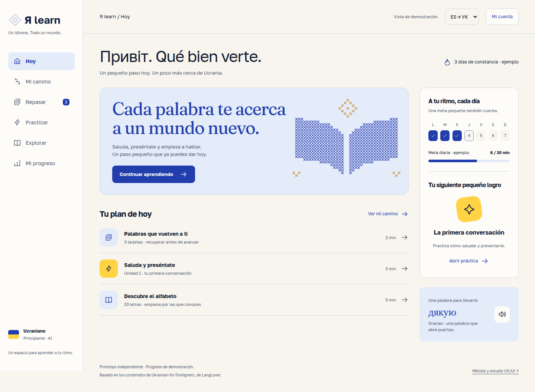Open the Hoy section in the sidebar
The width and height of the screenshot is (535, 392).
pyautogui.click(x=41, y=61)
